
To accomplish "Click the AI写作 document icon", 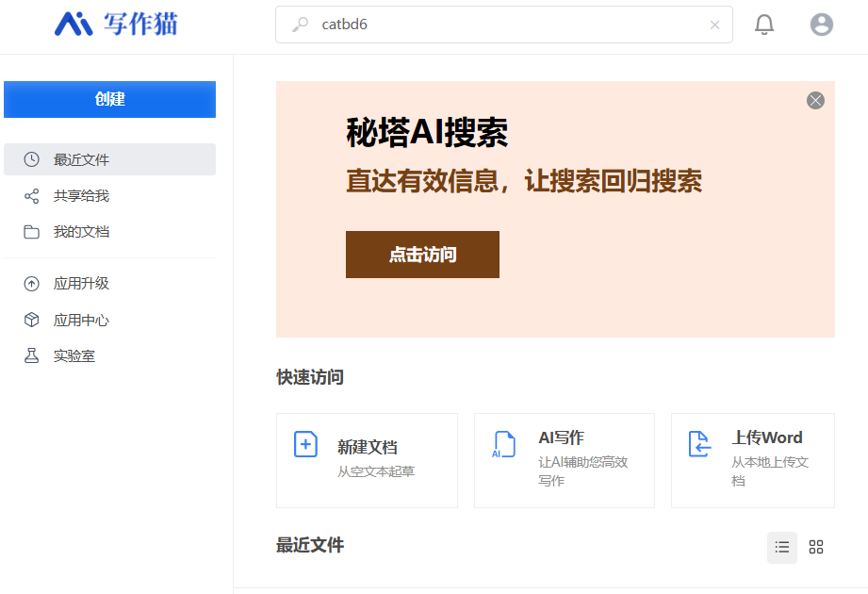I will click(504, 444).
